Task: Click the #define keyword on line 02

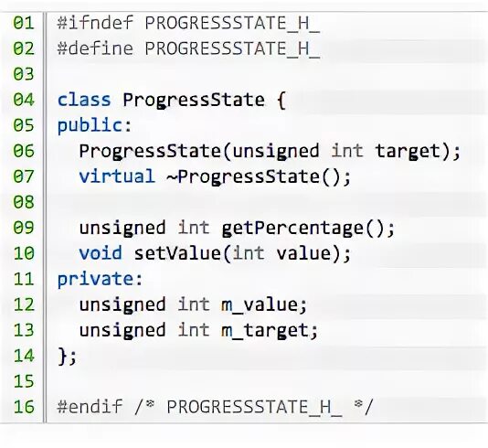Action: pos(95,48)
